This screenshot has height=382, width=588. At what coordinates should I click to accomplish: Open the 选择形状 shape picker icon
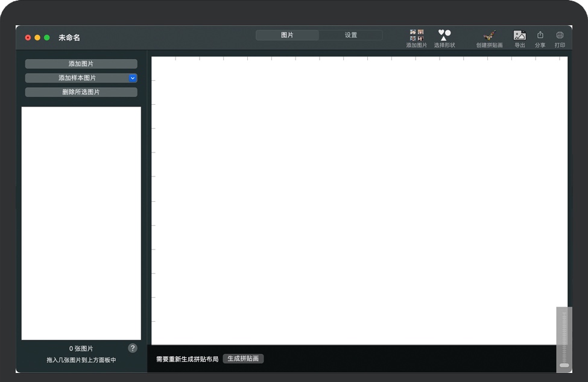(444, 36)
